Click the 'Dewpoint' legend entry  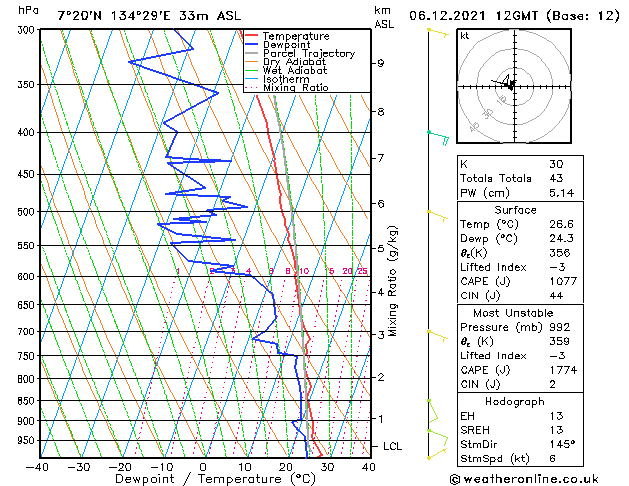[x=286, y=45]
